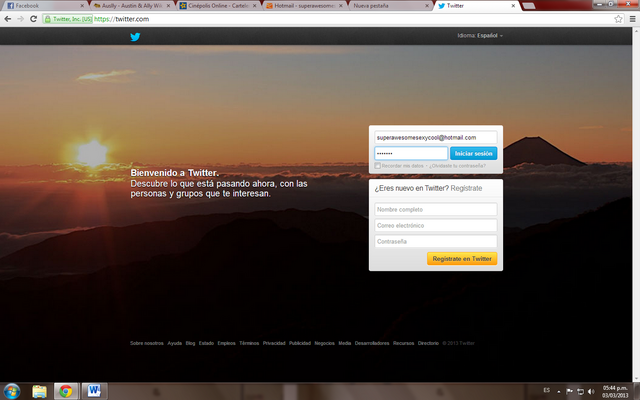Open the Empleos footer link
The height and width of the screenshot is (400, 640).
click(x=226, y=343)
